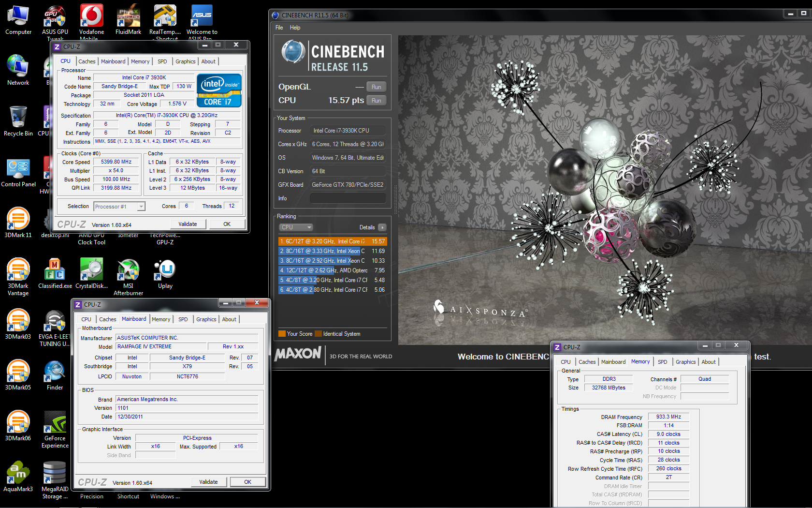Switch to Mainboard tab in top CPU-Z window
Viewport: 812px width, 508px height.
point(113,61)
